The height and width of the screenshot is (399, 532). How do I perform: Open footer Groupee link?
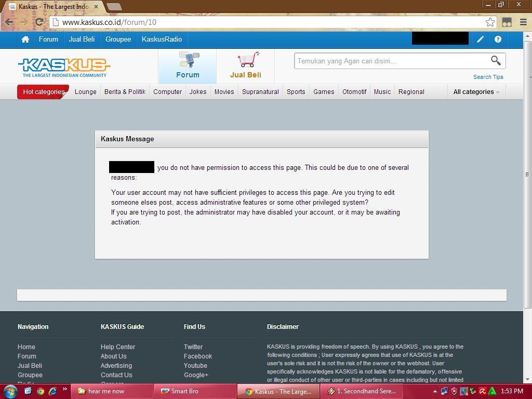tap(30, 375)
